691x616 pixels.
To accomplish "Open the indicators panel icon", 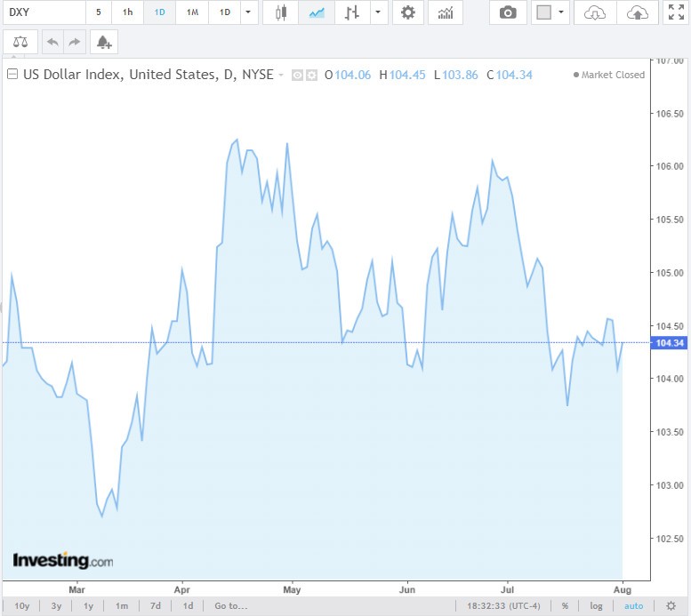I will (x=445, y=12).
